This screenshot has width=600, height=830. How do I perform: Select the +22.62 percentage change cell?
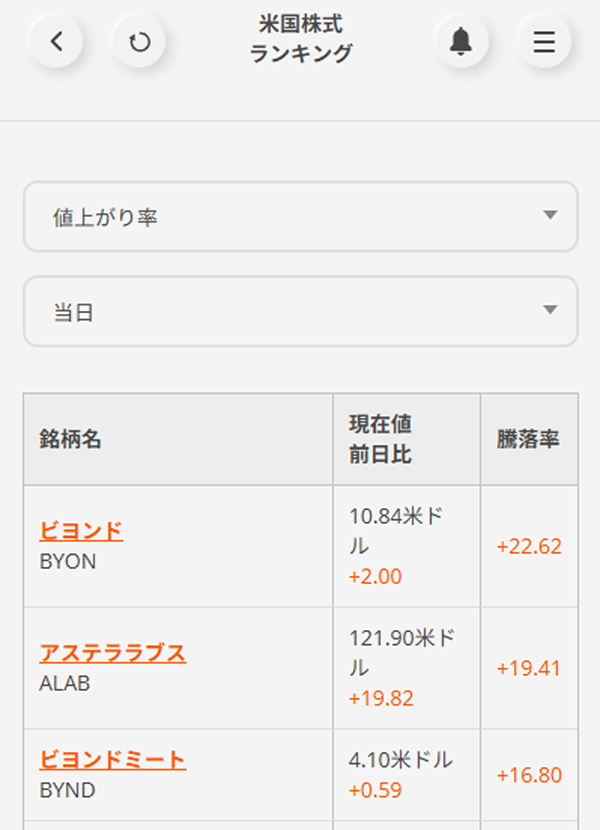coord(527,548)
